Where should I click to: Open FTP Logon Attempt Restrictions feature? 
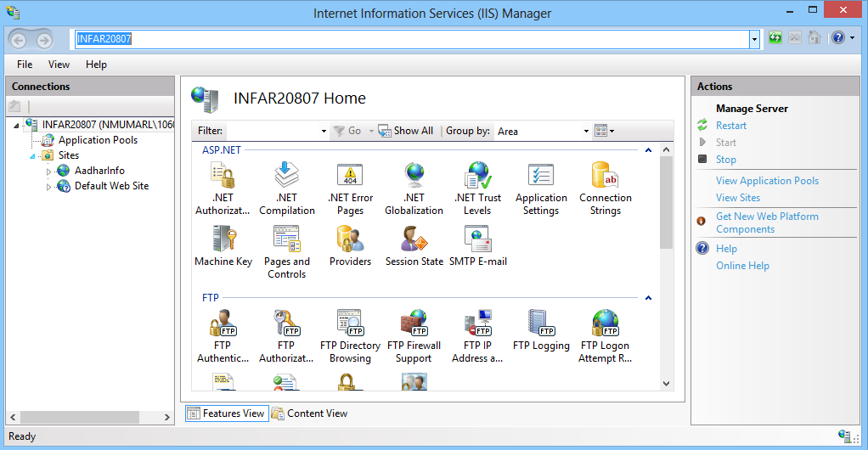click(606, 336)
